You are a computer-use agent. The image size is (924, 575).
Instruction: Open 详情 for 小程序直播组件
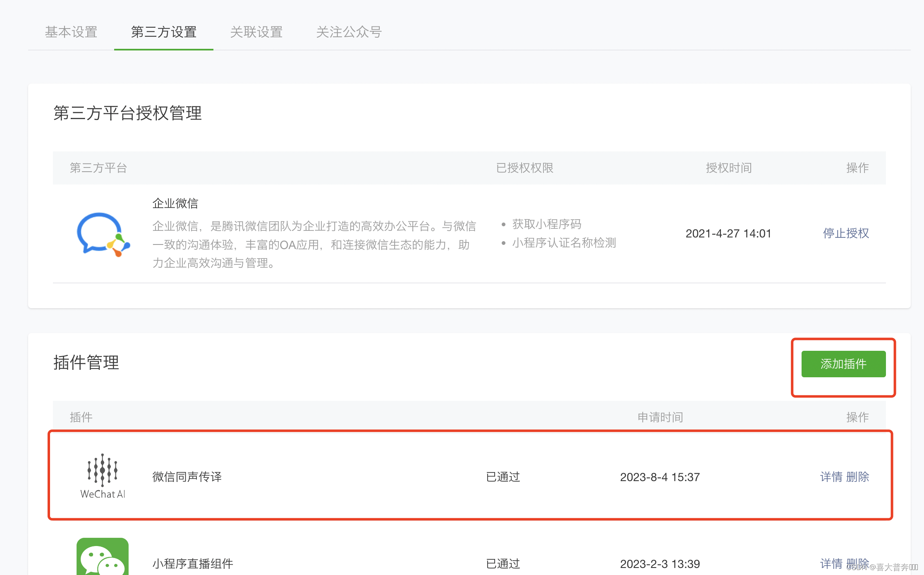tap(831, 563)
